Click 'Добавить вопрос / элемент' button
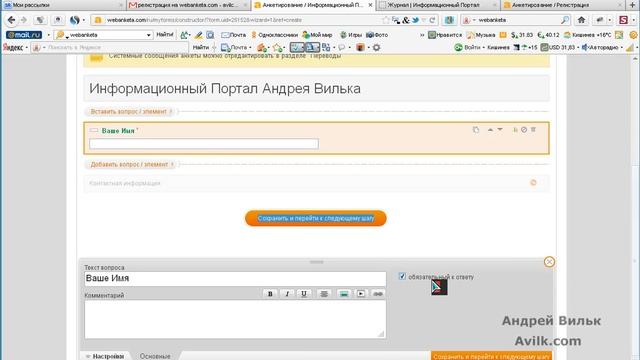The width and height of the screenshot is (640, 360). [x=131, y=164]
